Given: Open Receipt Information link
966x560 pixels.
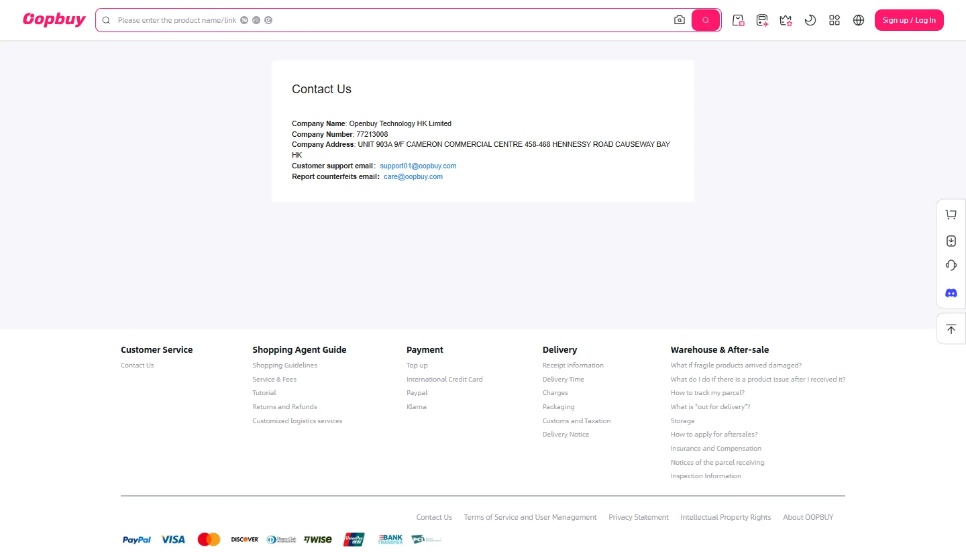Looking at the screenshot, I should (573, 366).
